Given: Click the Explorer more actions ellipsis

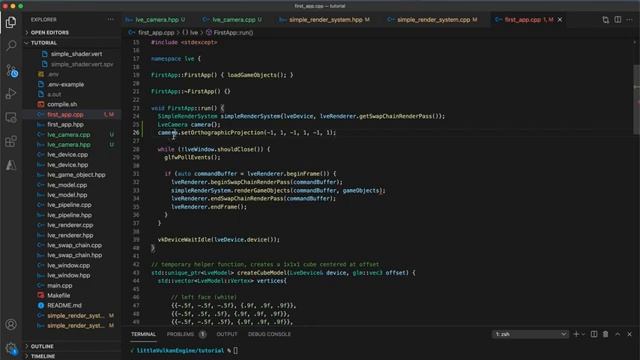Looking at the screenshot, I should pyautogui.click(x=111, y=20).
